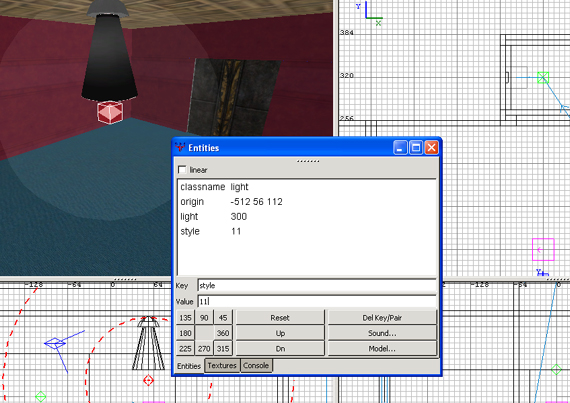Open the Model... browser
The width and height of the screenshot is (570, 403).
click(382, 348)
